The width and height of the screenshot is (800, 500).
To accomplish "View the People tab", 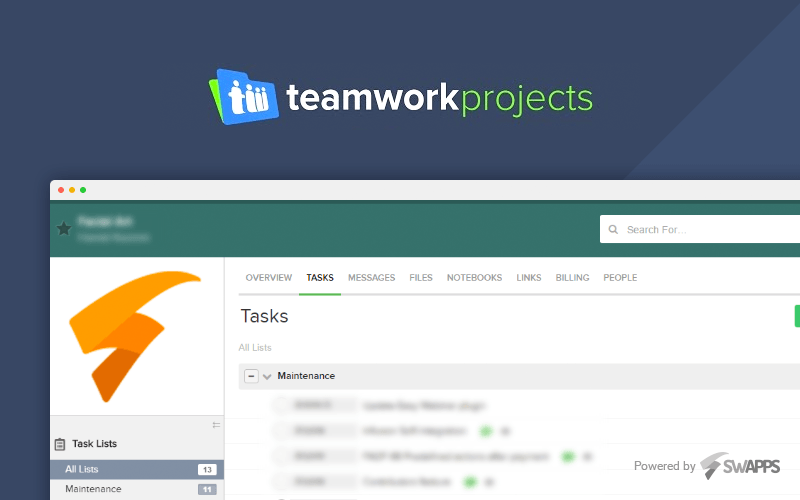I will 620,278.
